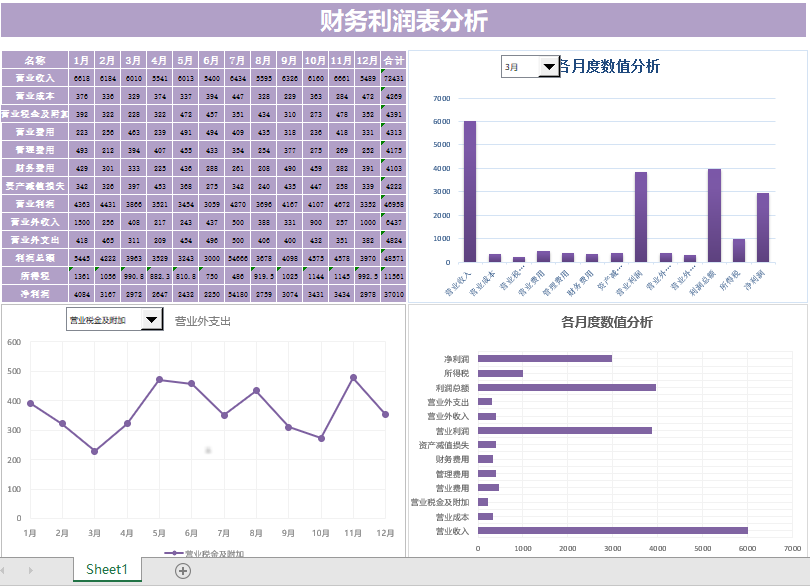Select the 6月 column header cell

pyautogui.click(x=211, y=60)
